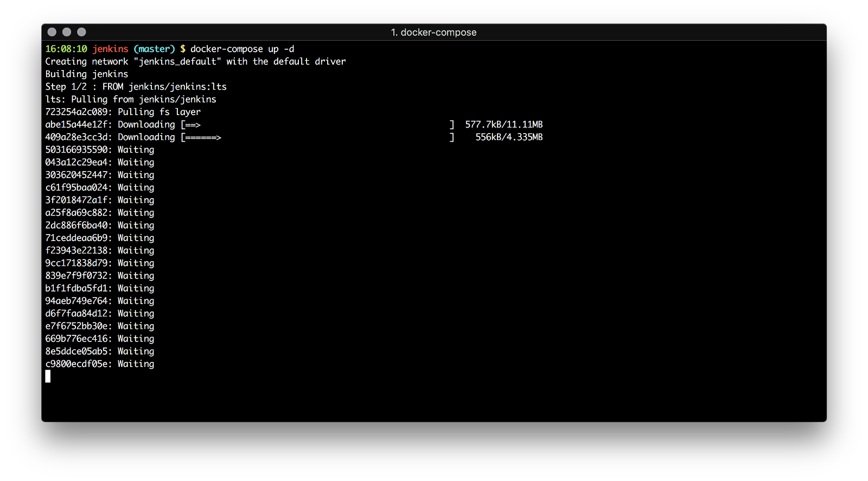Click the waiting layer 71ceddeaa6b9

(100, 238)
